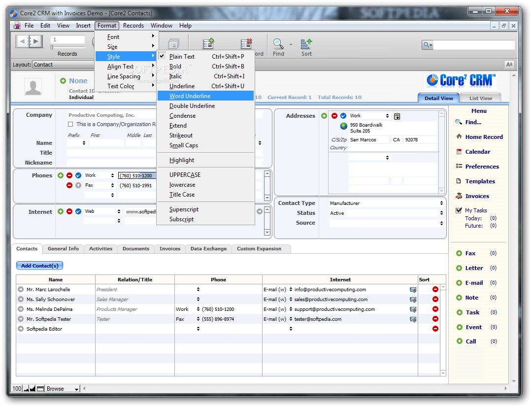This screenshot has width=532, height=407.
Task: Toggle the My Tasks checkbox
Action: click(459, 210)
